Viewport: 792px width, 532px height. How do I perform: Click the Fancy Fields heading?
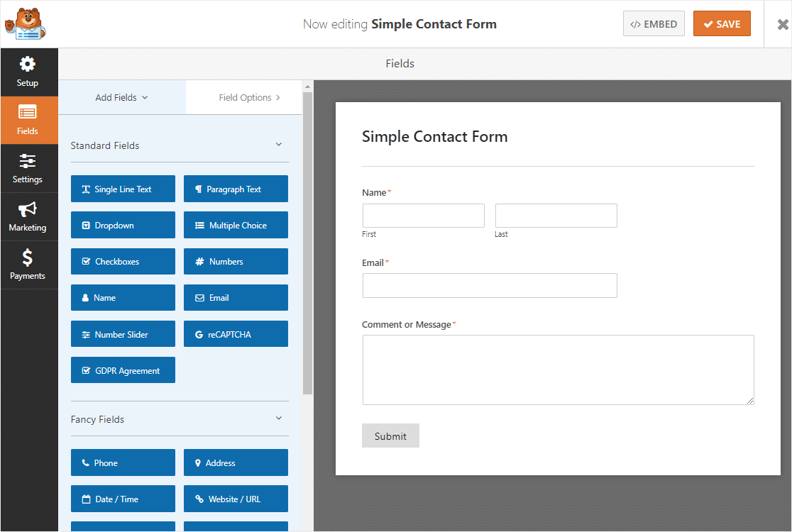pyautogui.click(x=97, y=419)
